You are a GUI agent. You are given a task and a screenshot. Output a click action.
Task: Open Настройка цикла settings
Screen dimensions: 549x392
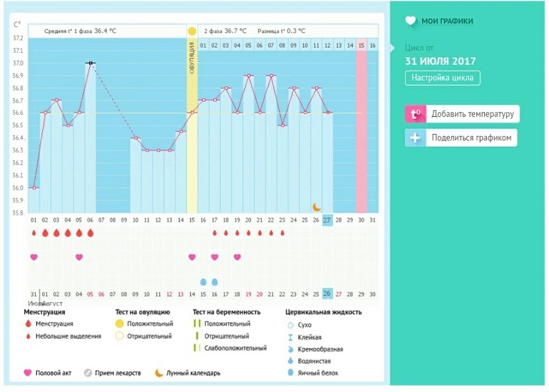point(442,78)
